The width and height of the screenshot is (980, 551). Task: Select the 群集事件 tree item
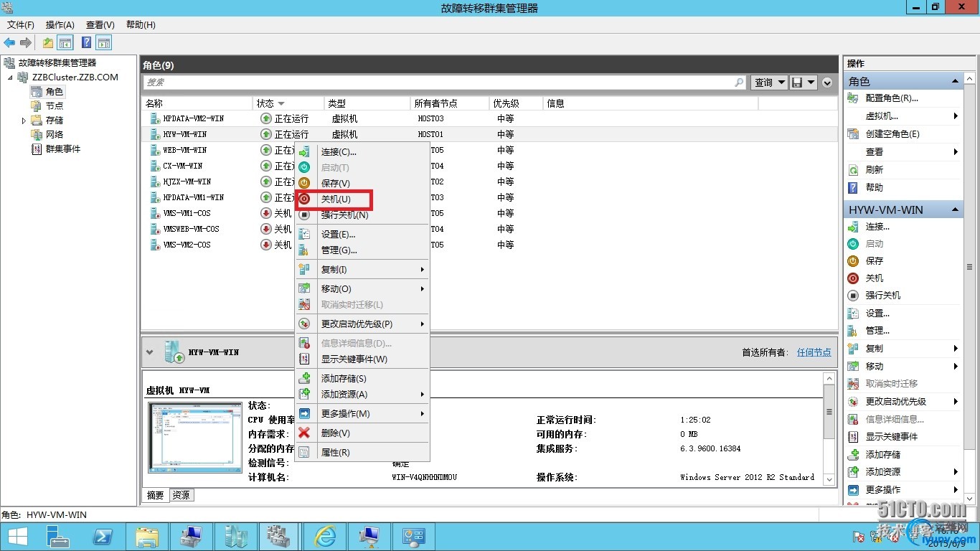63,149
